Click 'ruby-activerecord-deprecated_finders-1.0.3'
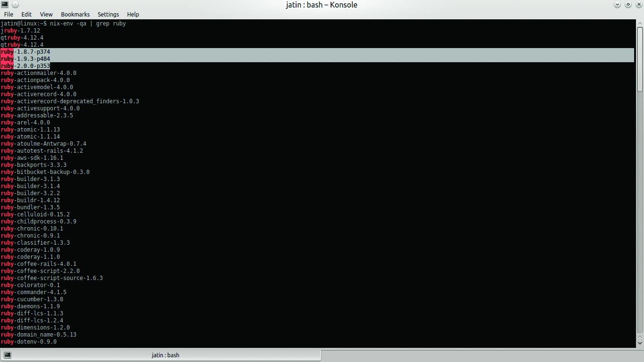The width and height of the screenshot is (644, 362). pos(70,101)
